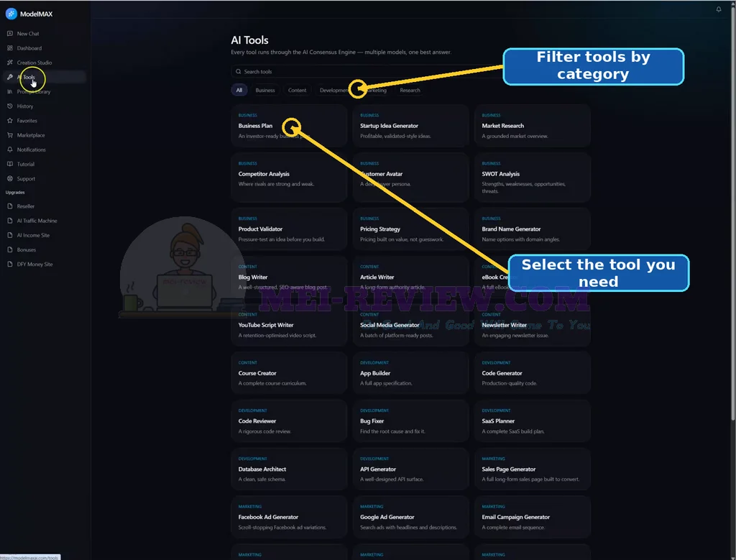
Task: Open the Course Creator tool card
Action: click(289, 373)
